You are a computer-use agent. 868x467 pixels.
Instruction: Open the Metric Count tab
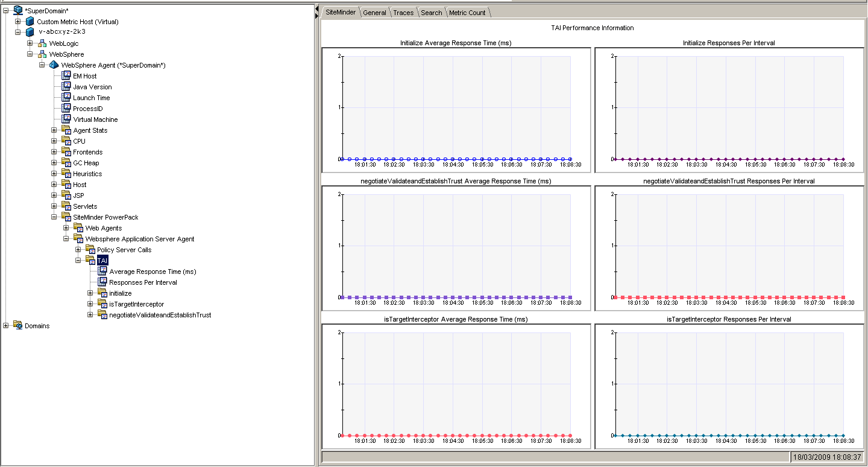[467, 13]
